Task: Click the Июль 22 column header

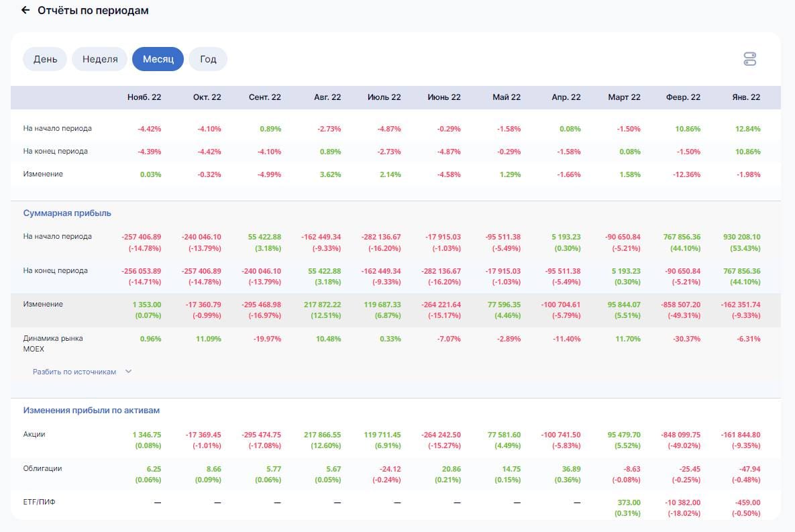Action: pos(384,97)
